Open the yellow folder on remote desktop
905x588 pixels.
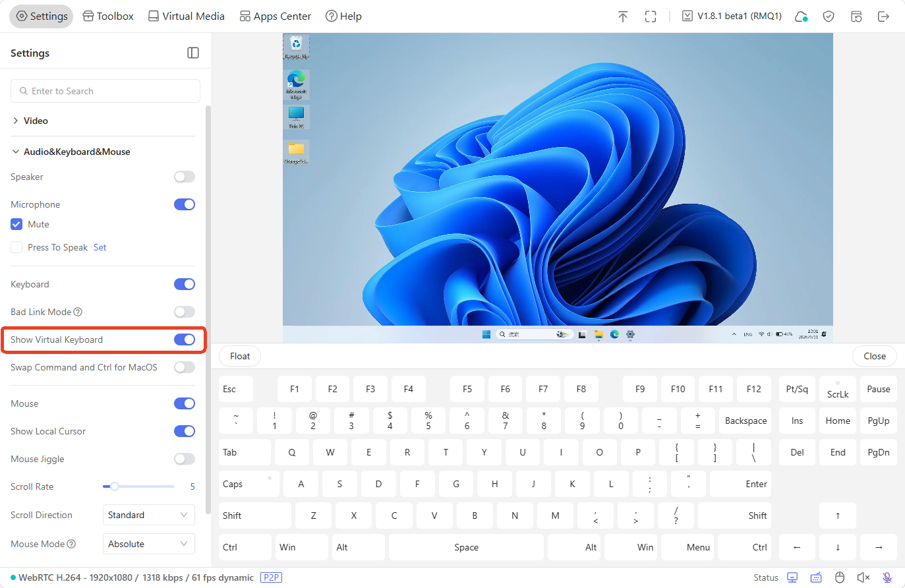point(296,152)
